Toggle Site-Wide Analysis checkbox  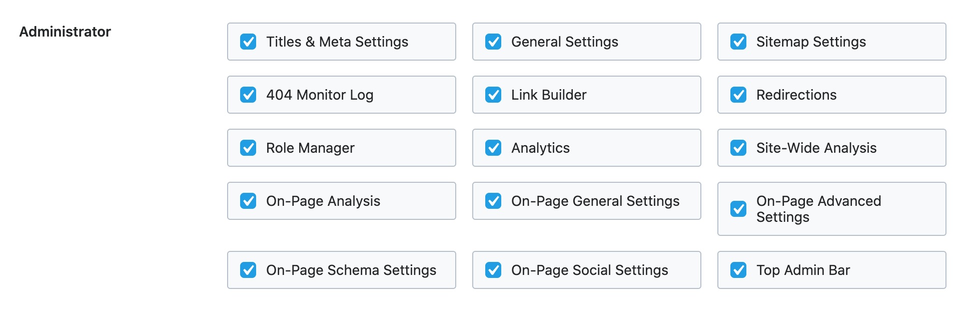click(x=738, y=148)
